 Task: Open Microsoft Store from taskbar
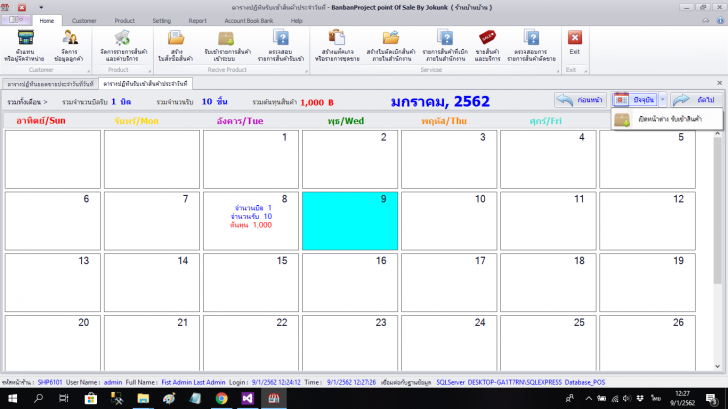click(91, 398)
